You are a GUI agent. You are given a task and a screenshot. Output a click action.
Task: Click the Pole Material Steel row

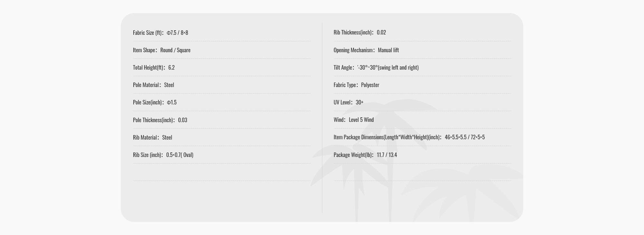coord(153,85)
